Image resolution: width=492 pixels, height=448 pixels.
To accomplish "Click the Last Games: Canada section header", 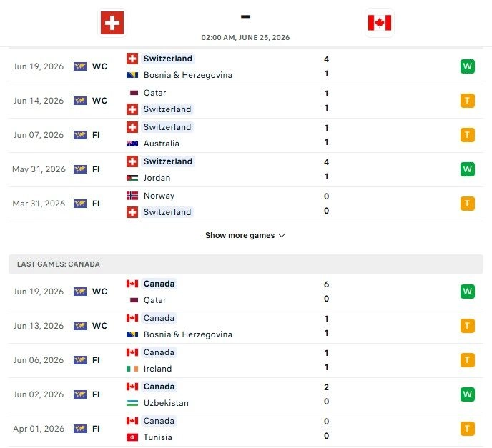I will (x=246, y=264).
